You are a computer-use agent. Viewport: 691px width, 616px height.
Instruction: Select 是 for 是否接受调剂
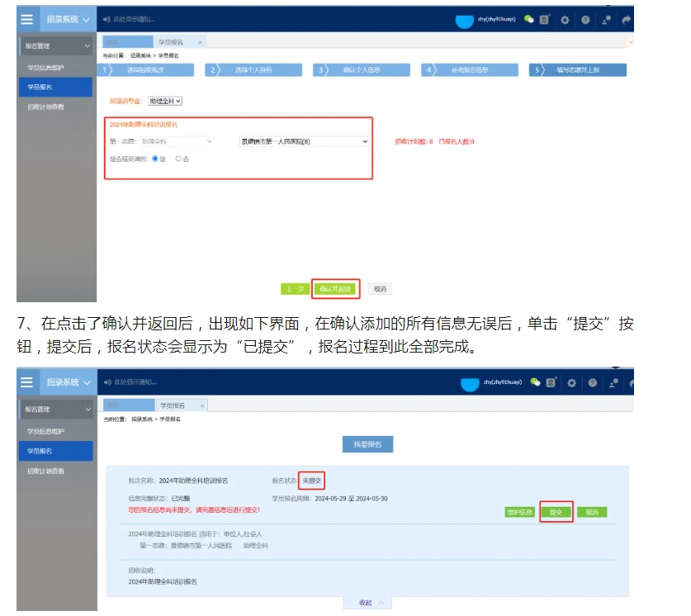pos(154,159)
